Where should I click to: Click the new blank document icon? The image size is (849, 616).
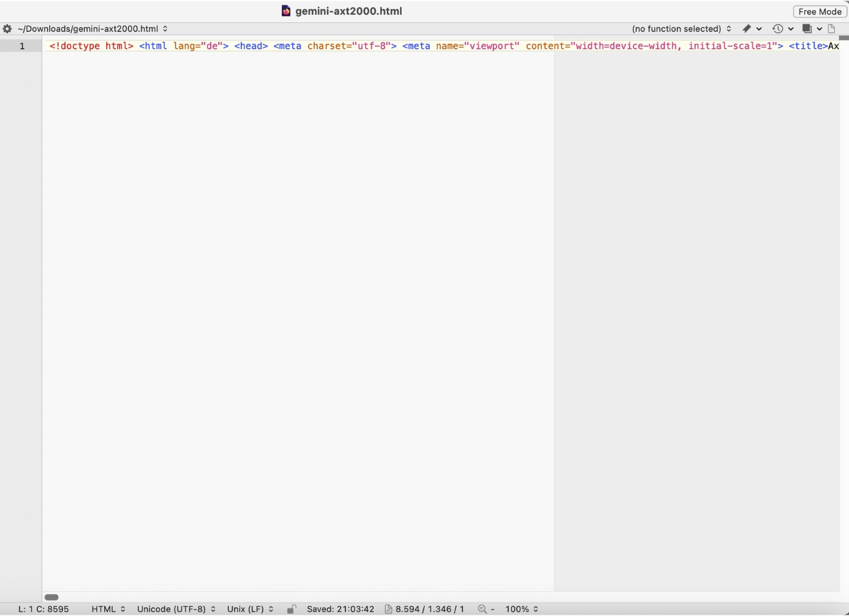pos(832,29)
